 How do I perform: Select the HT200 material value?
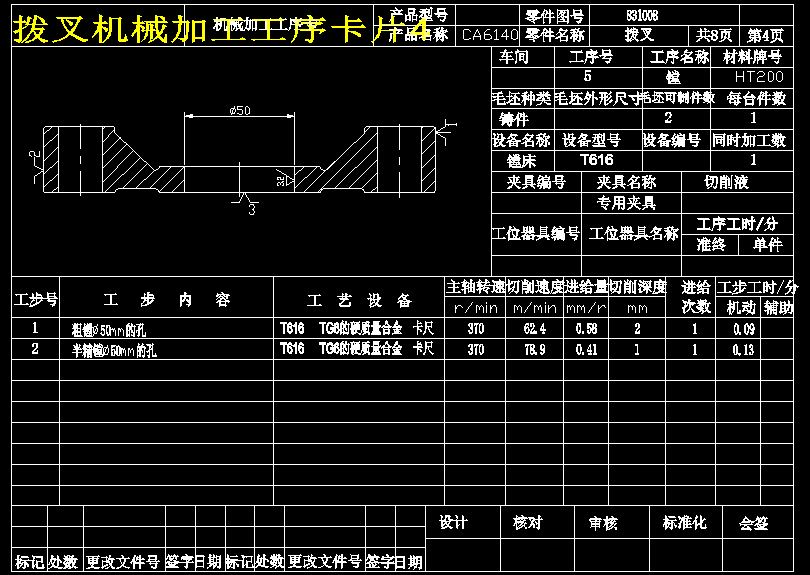759,77
